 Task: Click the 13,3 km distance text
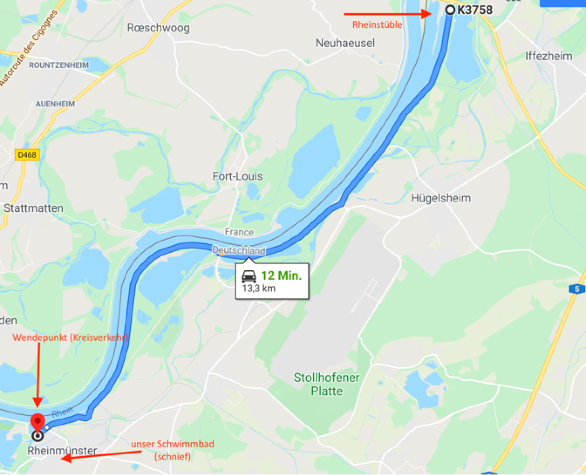click(x=259, y=288)
